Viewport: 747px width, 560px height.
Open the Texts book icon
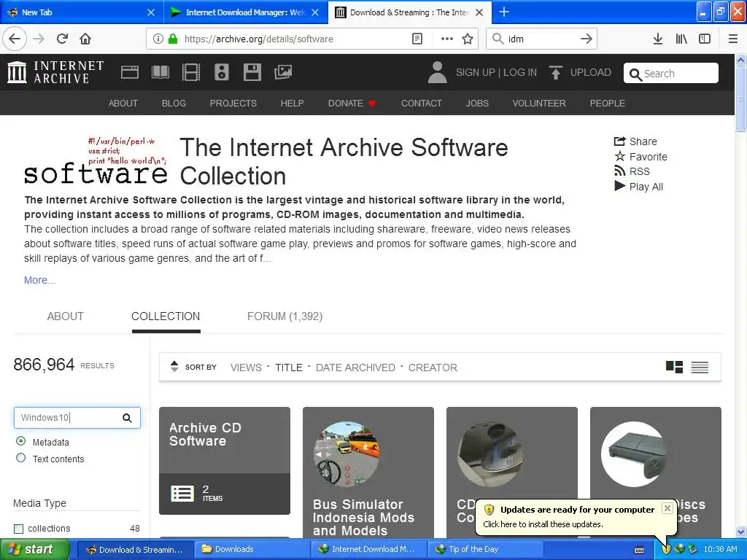pyautogui.click(x=160, y=72)
